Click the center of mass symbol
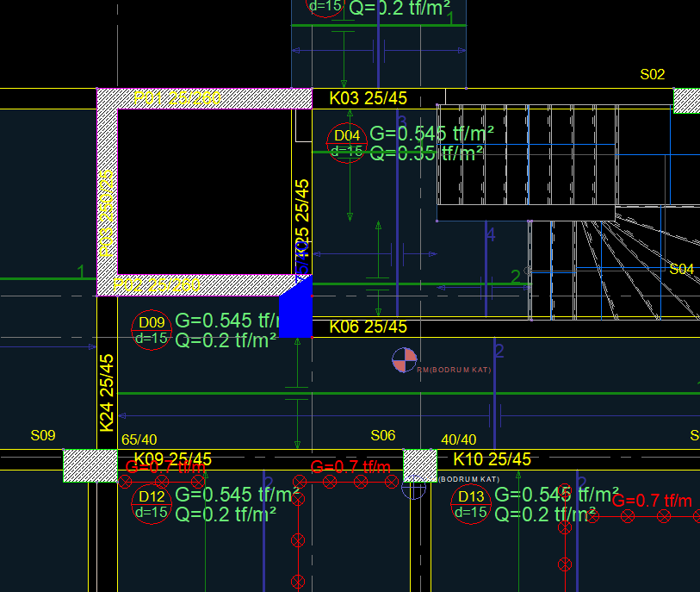Image resolution: width=700 pixels, height=592 pixels. [x=403, y=359]
